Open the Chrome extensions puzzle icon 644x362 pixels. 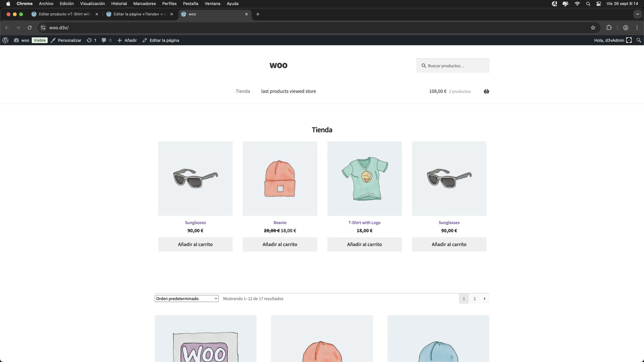609,28
